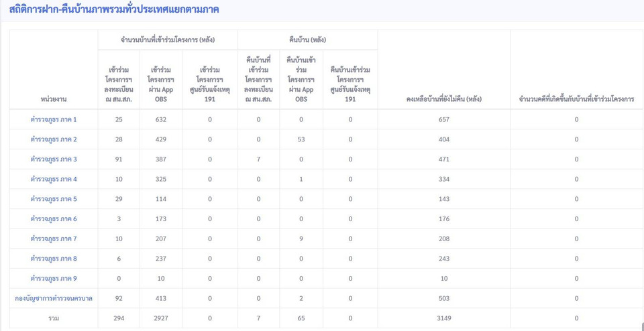
Task: Select the total remaining cell 3149
Action: tap(443, 318)
